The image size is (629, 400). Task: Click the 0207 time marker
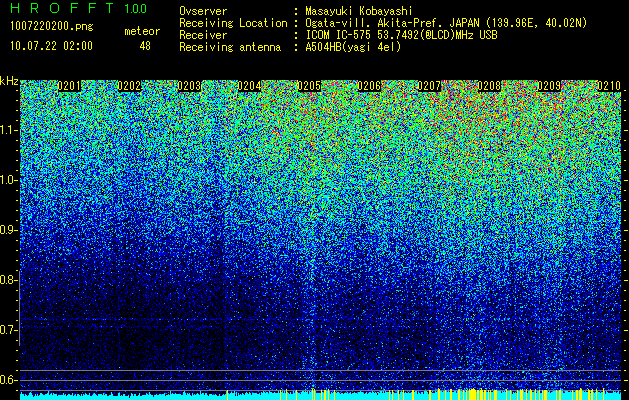pyautogui.click(x=429, y=86)
